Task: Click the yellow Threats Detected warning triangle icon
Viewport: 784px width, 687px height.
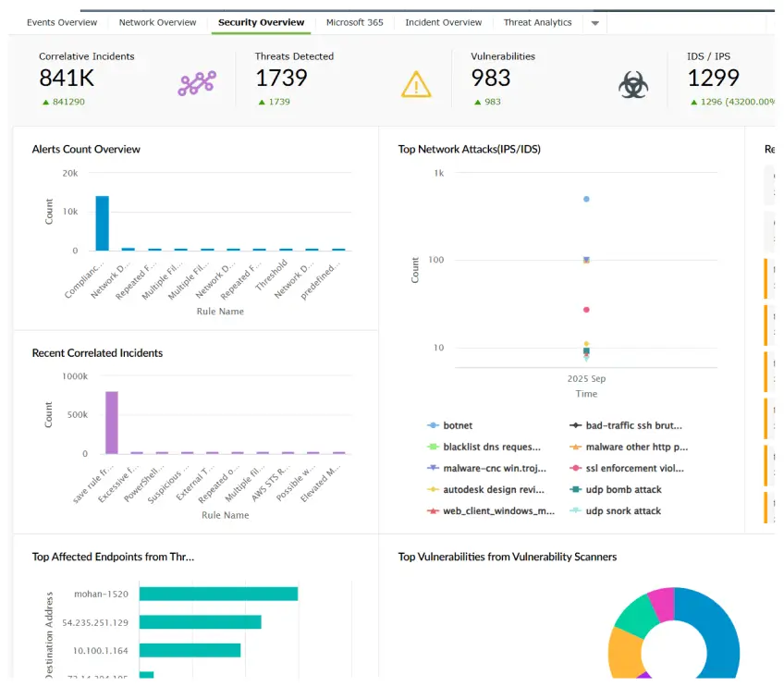Action: pyautogui.click(x=416, y=83)
